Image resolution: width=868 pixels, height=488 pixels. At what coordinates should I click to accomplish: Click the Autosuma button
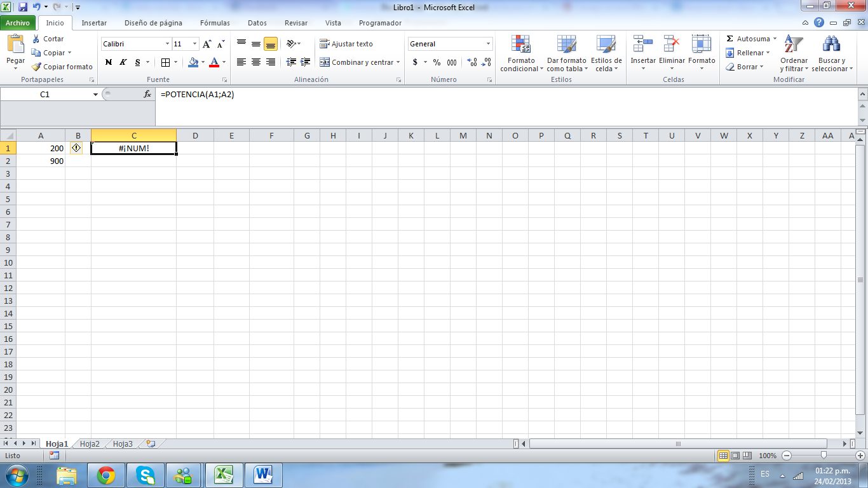[x=751, y=39]
